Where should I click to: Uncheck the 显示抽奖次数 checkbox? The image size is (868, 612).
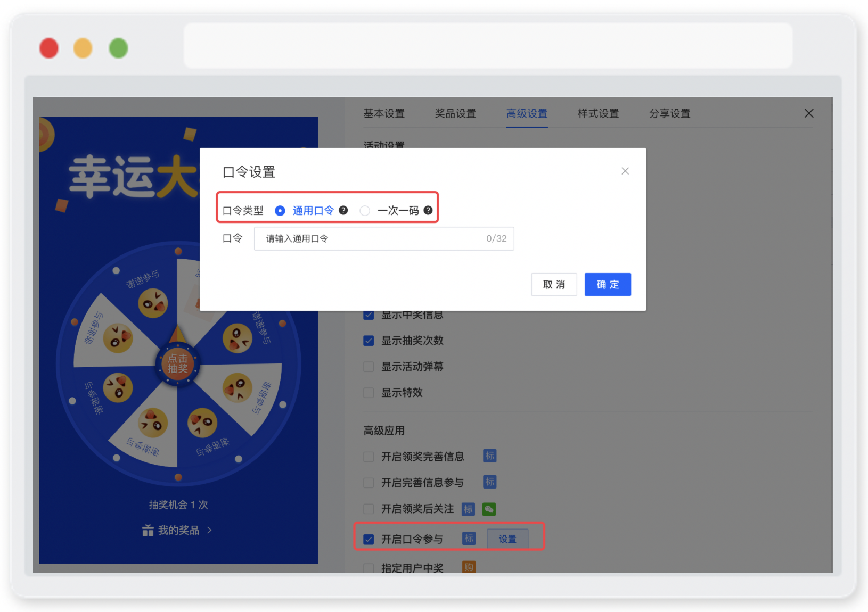tap(369, 341)
